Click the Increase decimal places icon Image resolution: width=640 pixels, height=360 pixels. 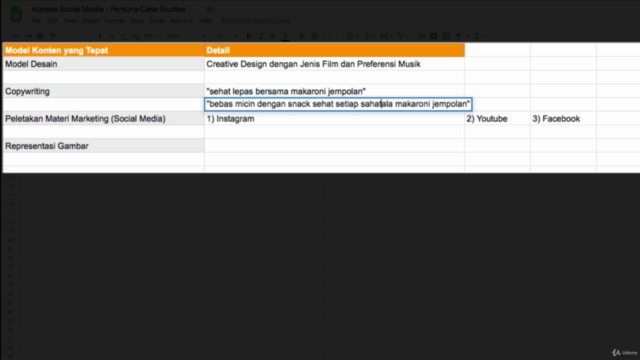pos(136,36)
